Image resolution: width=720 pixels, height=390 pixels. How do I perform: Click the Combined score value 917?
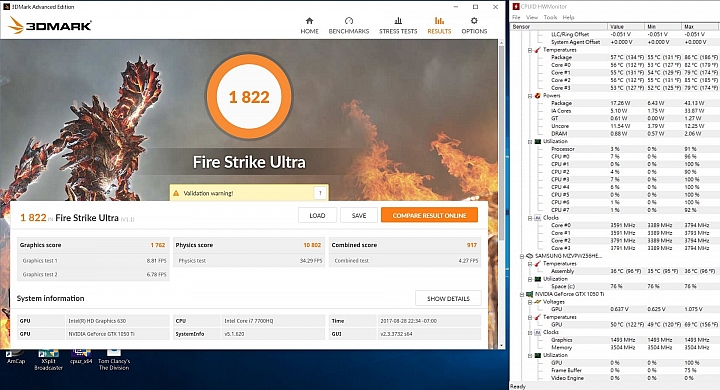472,245
